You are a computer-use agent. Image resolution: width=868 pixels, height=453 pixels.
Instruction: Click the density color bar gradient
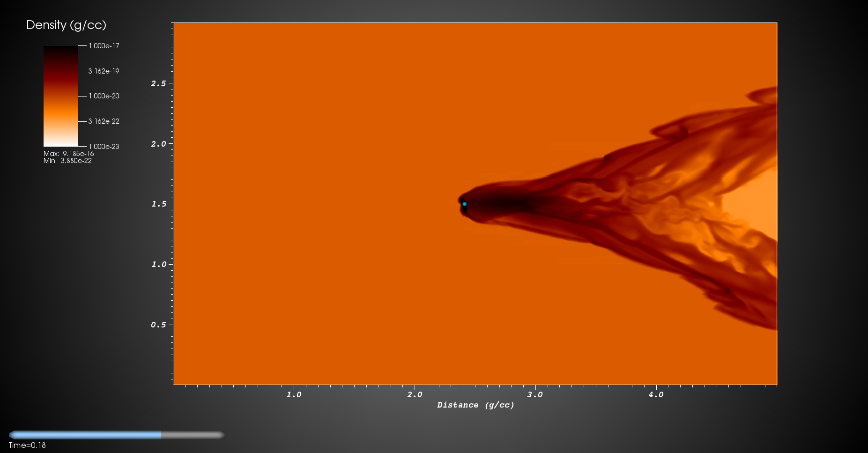(x=61, y=96)
